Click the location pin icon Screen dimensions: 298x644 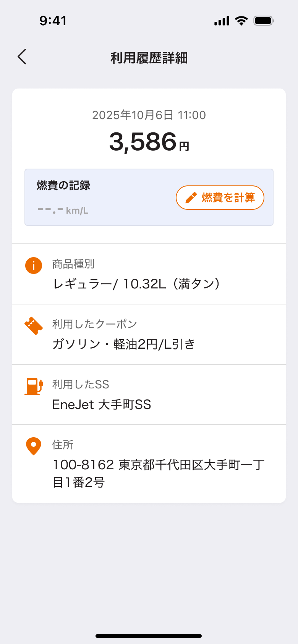34,446
